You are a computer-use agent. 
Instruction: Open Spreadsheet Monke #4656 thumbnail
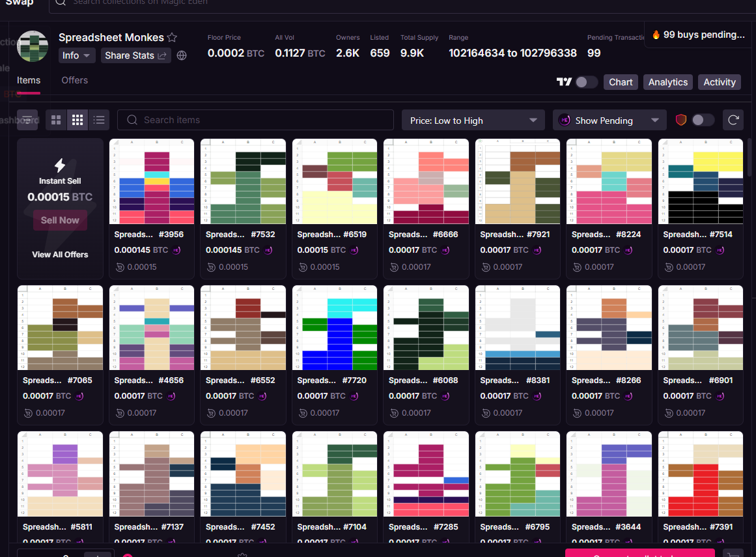click(152, 328)
